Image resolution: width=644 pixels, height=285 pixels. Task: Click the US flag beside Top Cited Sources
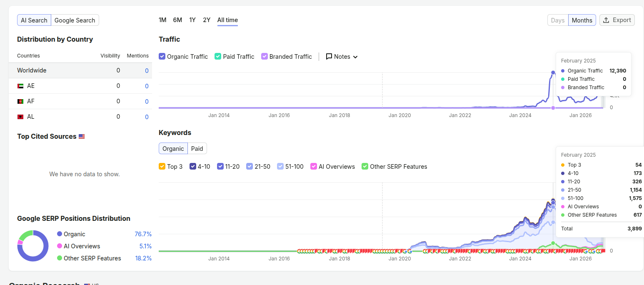[x=82, y=136]
